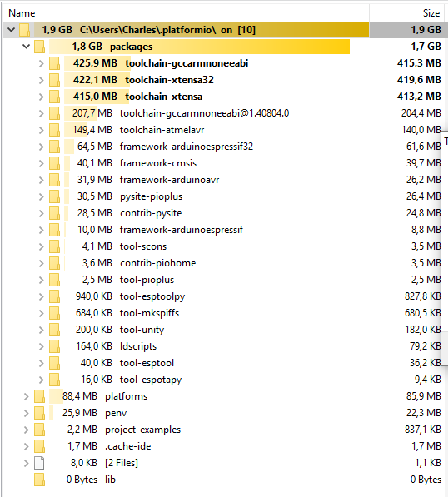Click folder icon of pysite-pioplus
This screenshot has height=497, width=448.
[x=54, y=196]
